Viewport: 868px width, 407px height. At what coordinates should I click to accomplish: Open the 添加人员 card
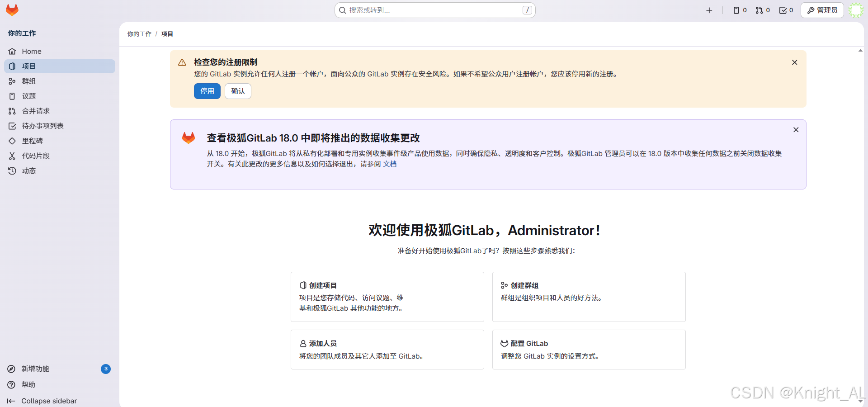coord(387,350)
